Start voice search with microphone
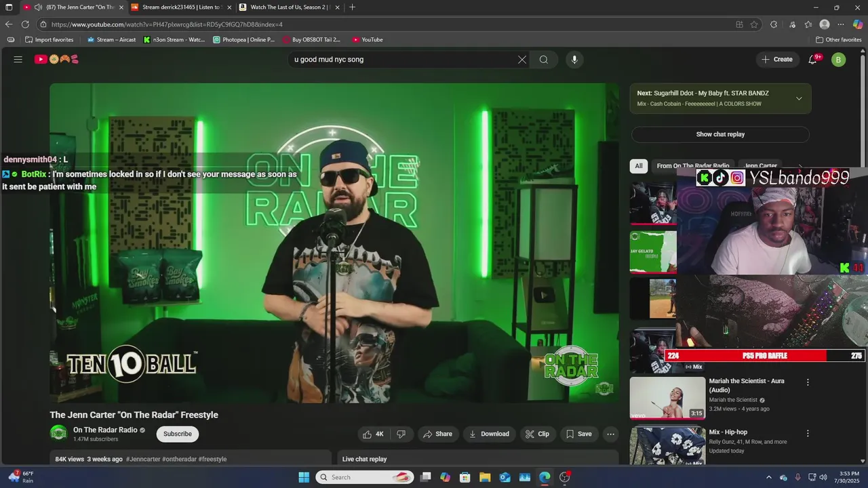Screen dimensions: 868x488 point(574,60)
